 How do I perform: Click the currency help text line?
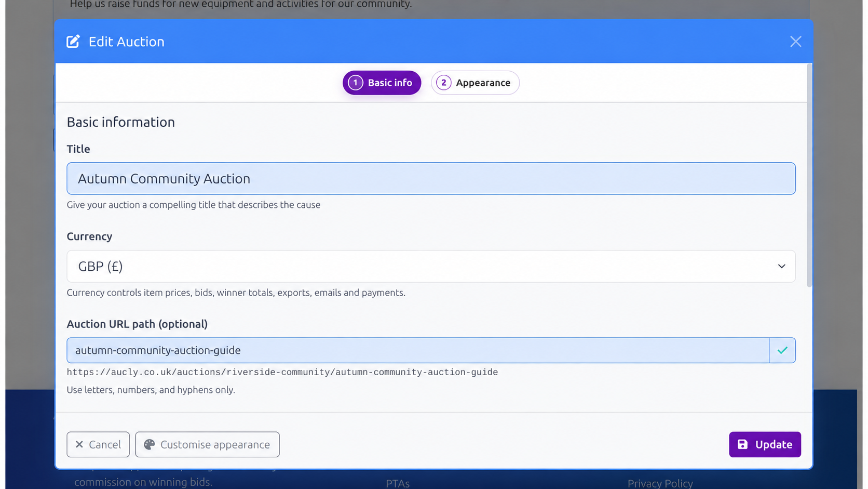(x=236, y=293)
